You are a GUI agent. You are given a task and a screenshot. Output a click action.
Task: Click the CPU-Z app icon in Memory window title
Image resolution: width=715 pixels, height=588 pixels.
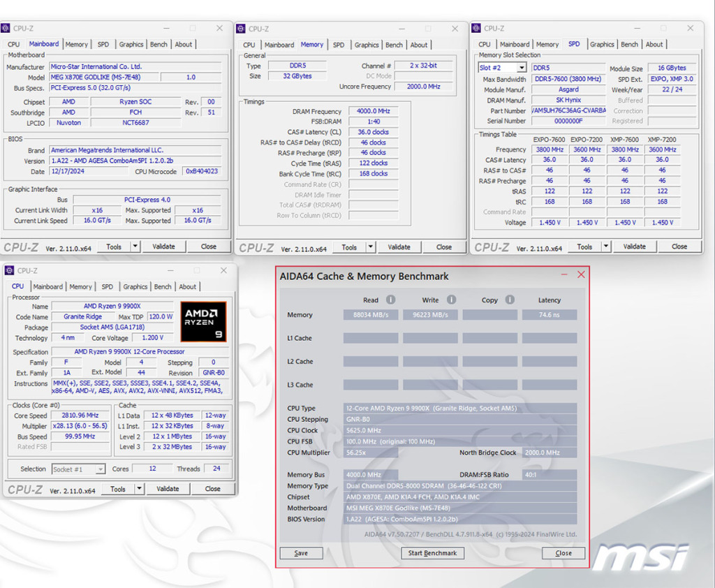click(x=241, y=29)
